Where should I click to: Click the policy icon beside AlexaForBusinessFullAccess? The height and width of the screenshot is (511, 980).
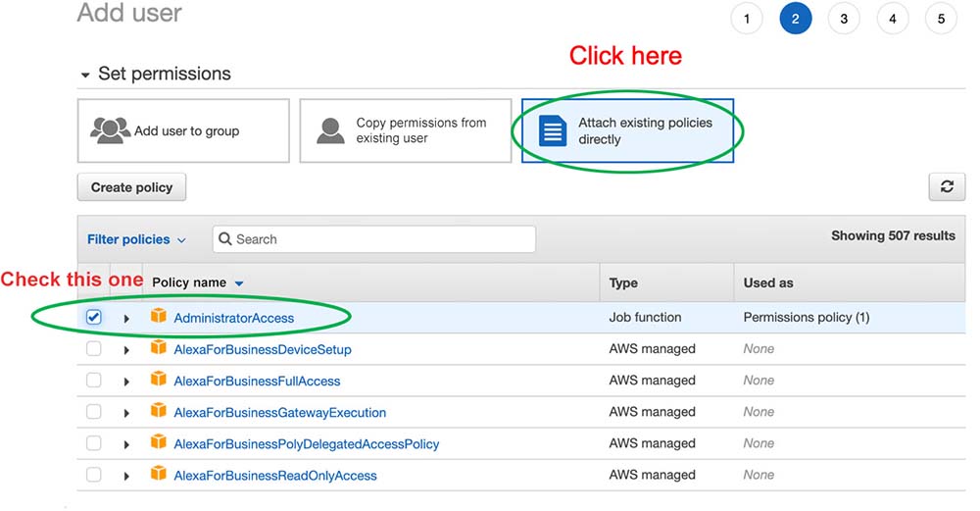point(159,381)
